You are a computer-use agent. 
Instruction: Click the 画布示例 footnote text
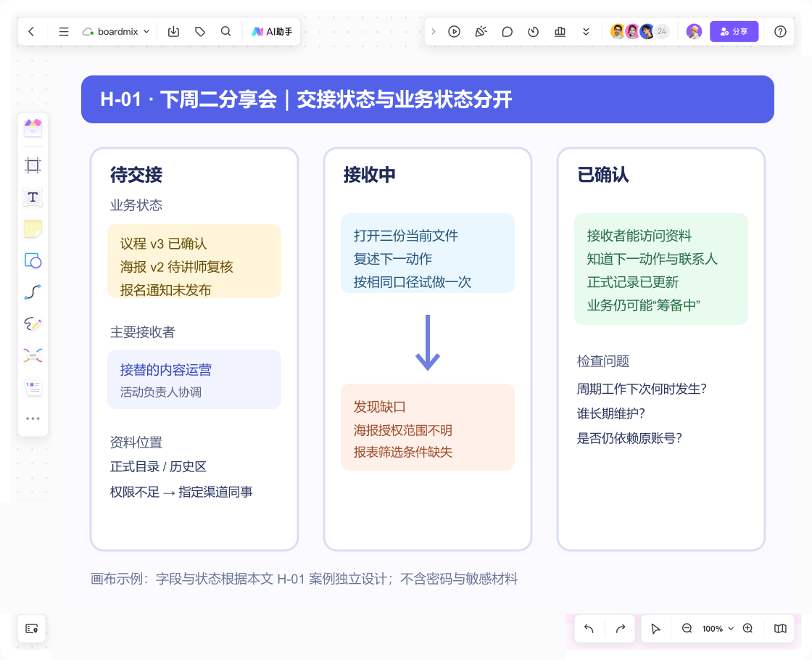(304, 579)
